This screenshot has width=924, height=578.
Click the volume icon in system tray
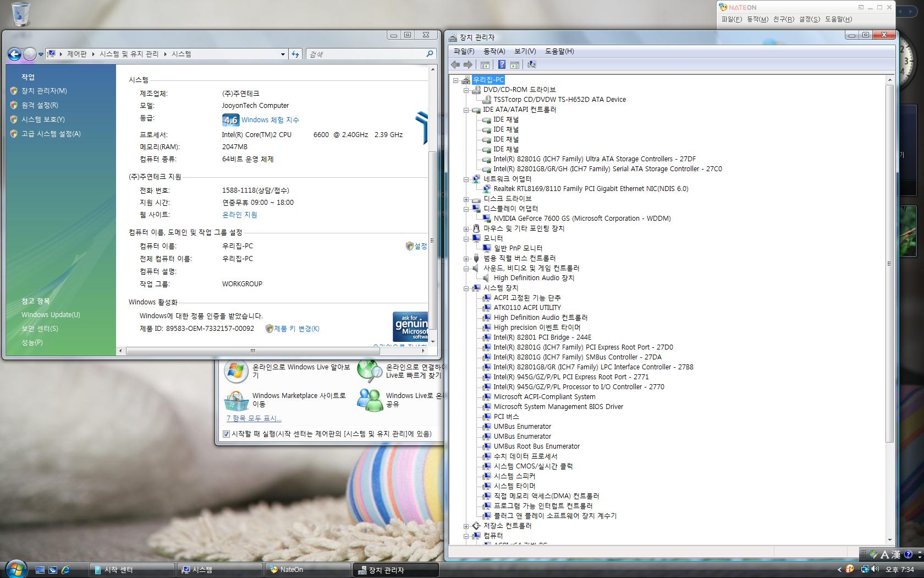(875, 569)
